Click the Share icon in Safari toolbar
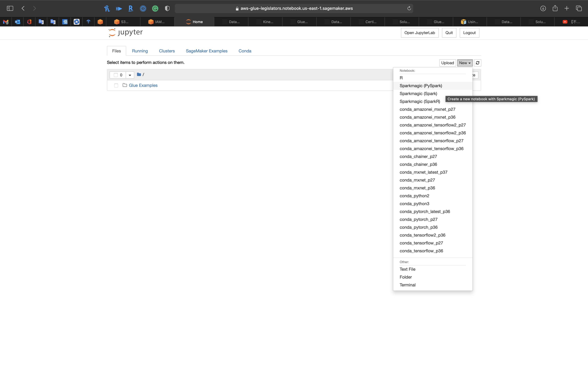 click(x=555, y=8)
